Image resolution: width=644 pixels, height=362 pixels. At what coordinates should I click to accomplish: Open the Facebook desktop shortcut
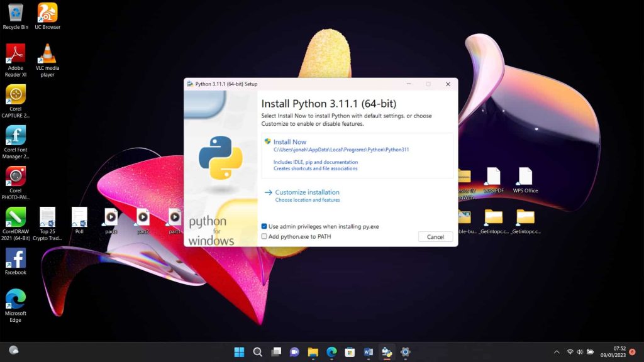pyautogui.click(x=16, y=260)
